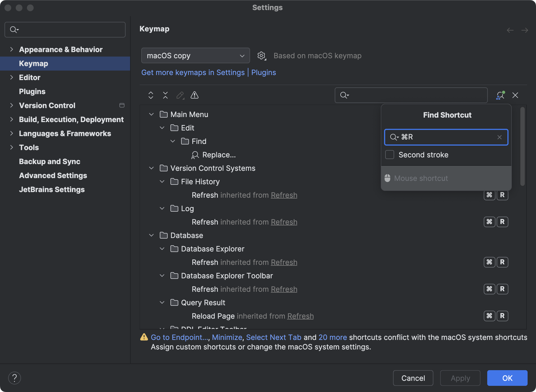
Task: Show conflicts via the warning triangle icon
Action: point(194,95)
